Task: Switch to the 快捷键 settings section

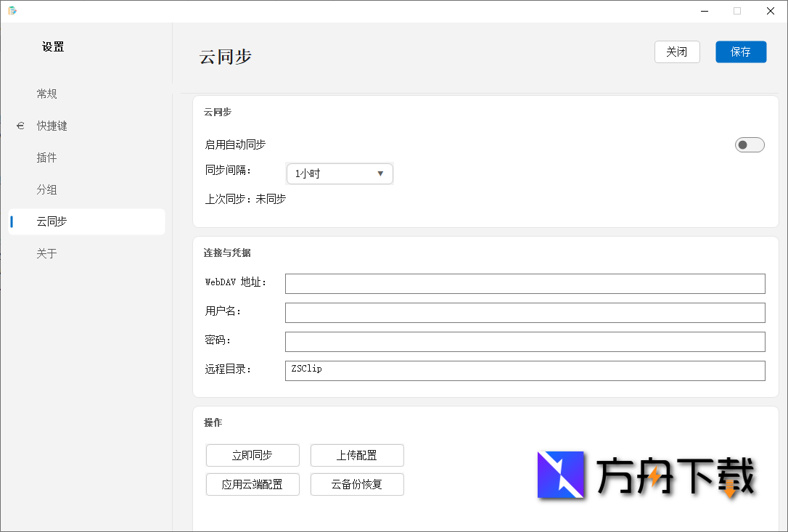Action: (52, 126)
